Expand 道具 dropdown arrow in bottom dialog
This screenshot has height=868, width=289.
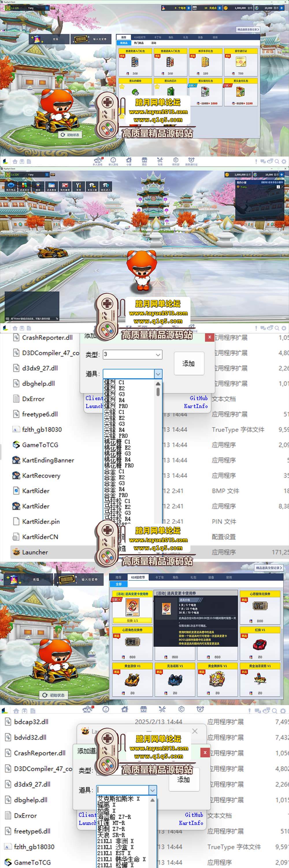coord(152,790)
